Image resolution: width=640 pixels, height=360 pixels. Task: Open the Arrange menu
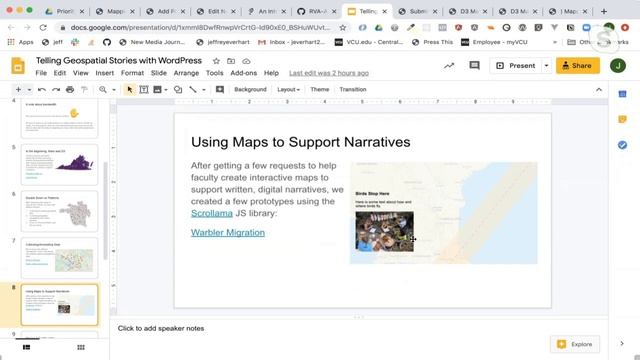(186, 73)
